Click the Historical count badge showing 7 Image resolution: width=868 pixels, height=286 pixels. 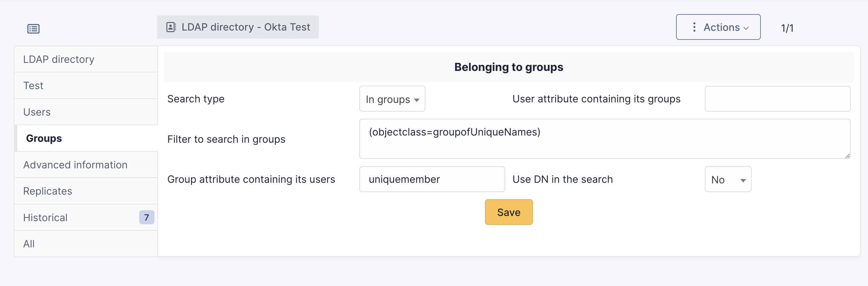pos(147,218)
